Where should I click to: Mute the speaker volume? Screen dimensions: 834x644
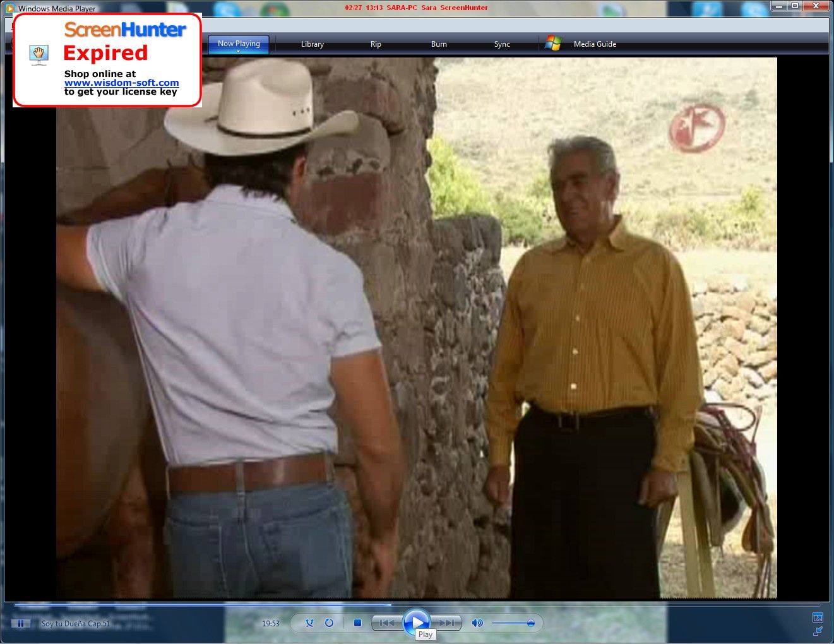[477, 623]
